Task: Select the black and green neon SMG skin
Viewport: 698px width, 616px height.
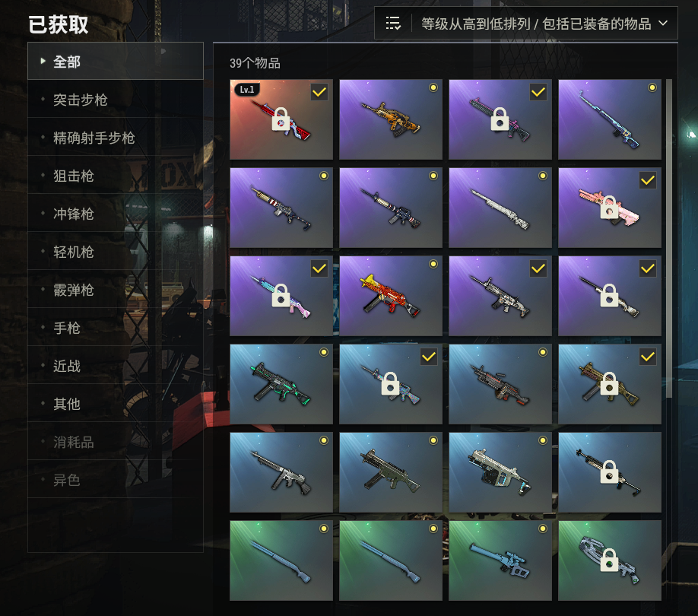Action: [x=281, y=383]
